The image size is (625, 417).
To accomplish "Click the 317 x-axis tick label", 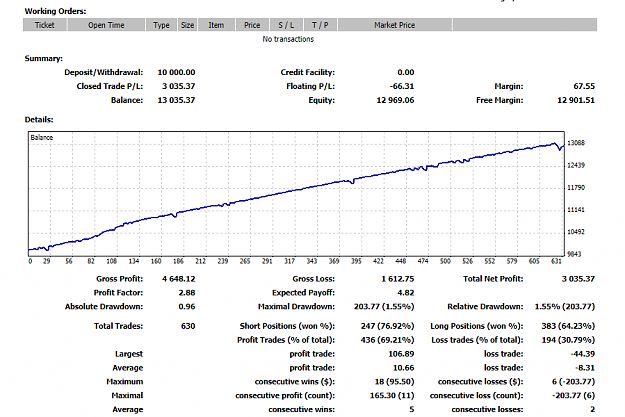I will coord(289,261).
